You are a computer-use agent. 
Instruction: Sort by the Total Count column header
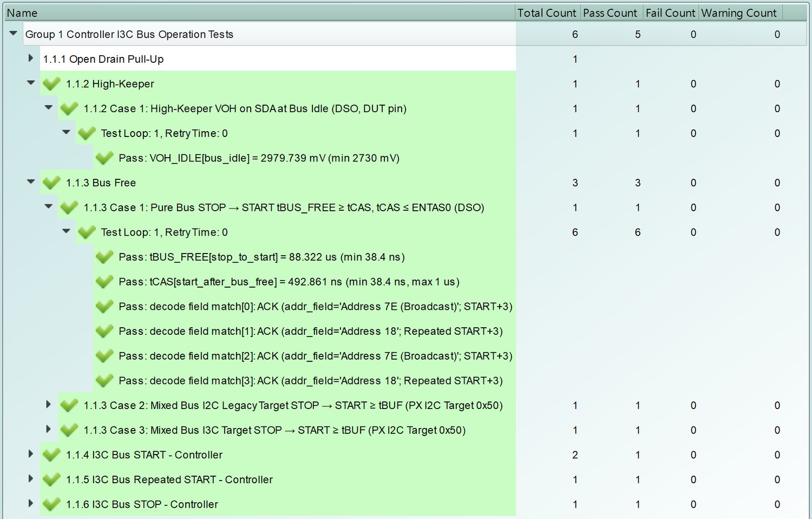point(547,13)
